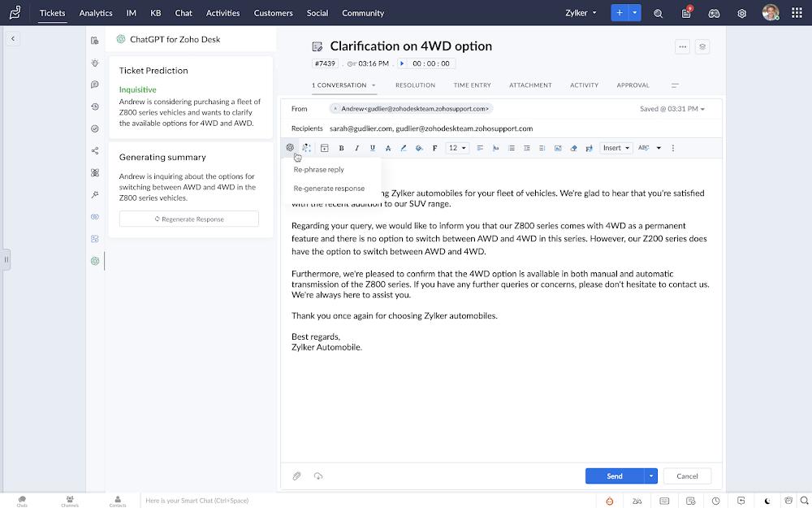Screen dimensions: 812x508
Task: Expand the arrow beside the plus button
Action: coord(635,13)
